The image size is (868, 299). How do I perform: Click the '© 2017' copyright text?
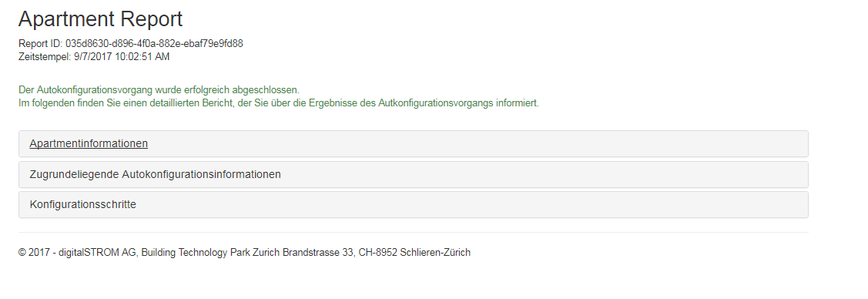click(x=35, y=253)
